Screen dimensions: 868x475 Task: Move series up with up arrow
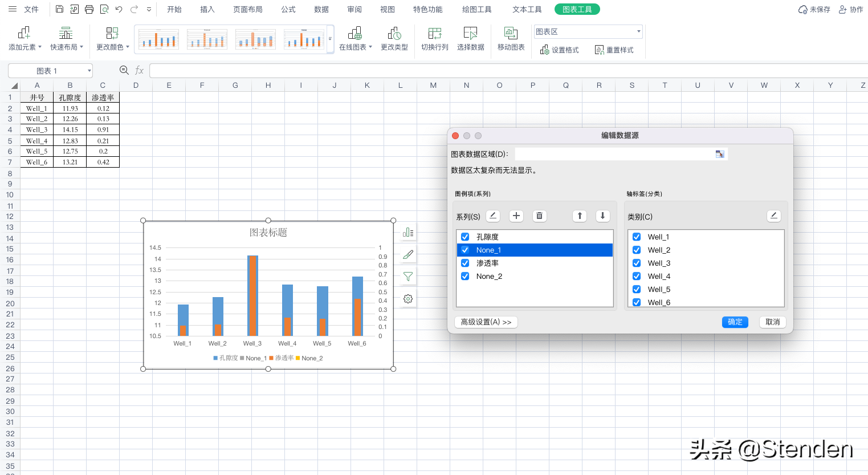click(x=580, y=216)
